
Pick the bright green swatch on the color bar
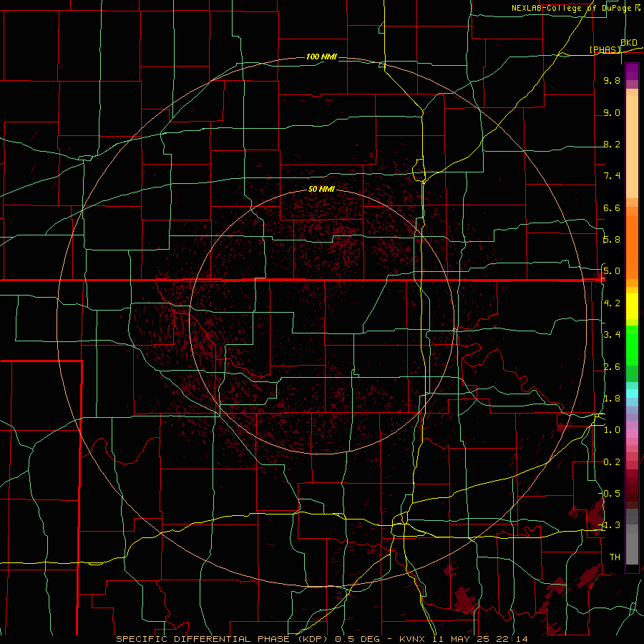click(x=632, y=345)
